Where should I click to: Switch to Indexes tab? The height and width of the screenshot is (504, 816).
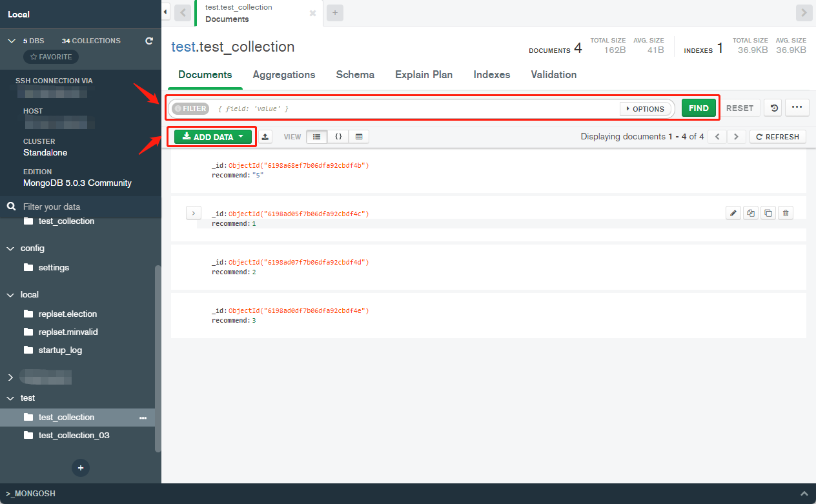492,75
